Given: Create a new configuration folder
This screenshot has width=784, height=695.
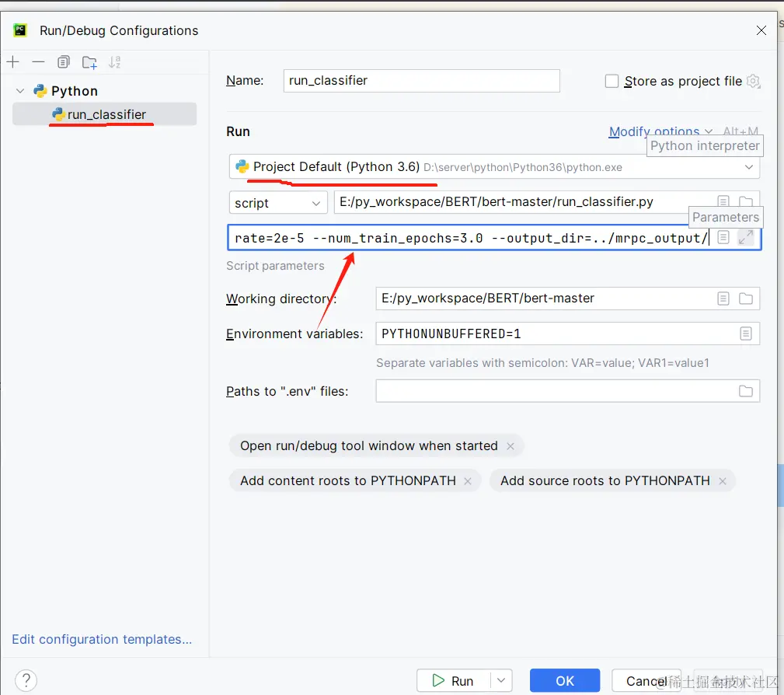Looking at the screenshot, I should pos(89,62).
